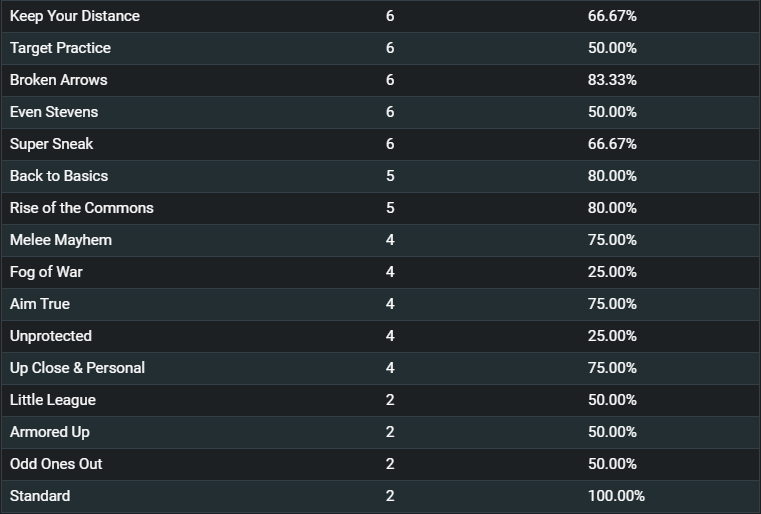Click the Melee Mayhem row
This screenshot has width=761, height=514.
pos(380,240)
